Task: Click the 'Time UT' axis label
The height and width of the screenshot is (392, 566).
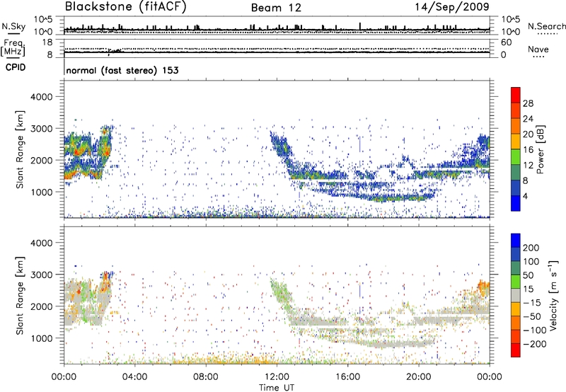Action: point(277,388)
